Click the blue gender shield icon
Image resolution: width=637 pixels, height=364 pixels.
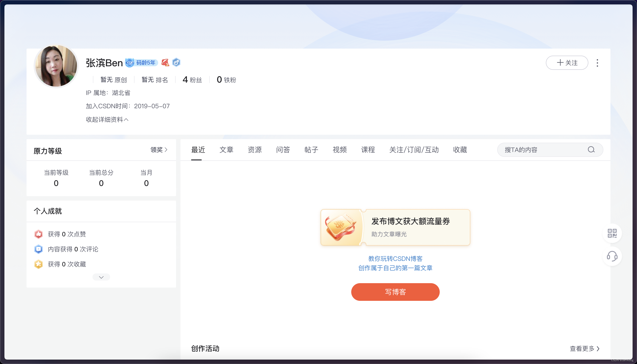(176, 63)
